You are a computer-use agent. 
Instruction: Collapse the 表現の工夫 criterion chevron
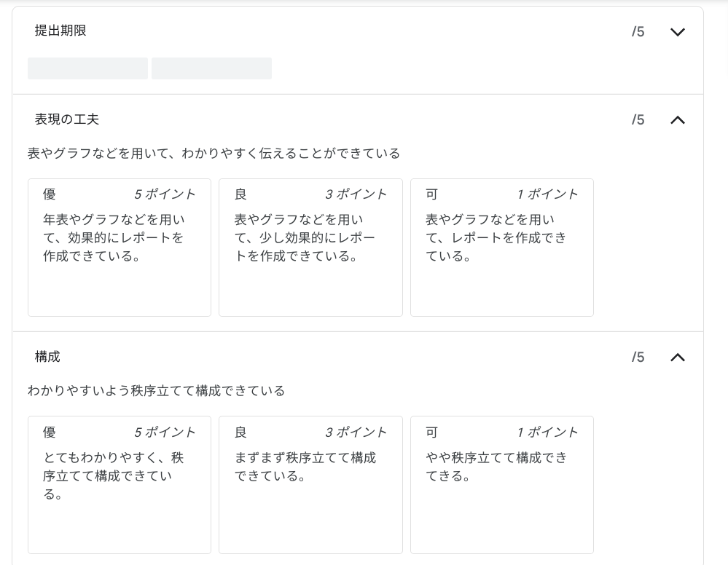678,120
